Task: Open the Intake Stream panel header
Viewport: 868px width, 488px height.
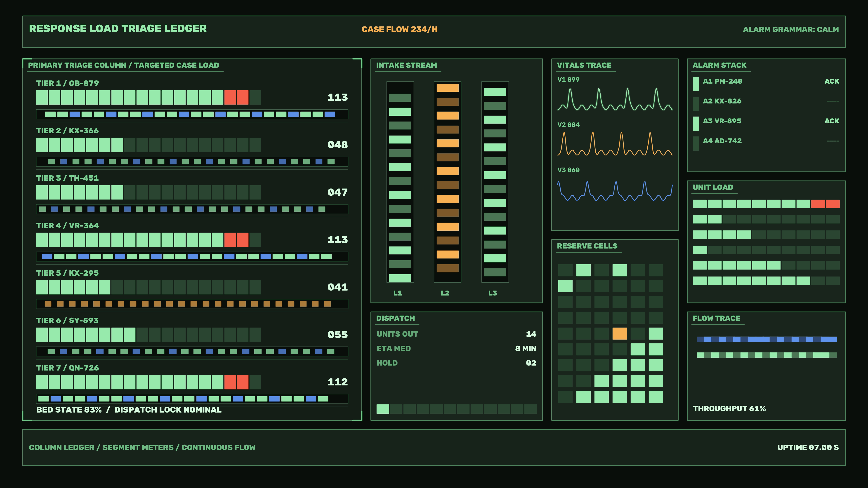Action: pos(406,65)
